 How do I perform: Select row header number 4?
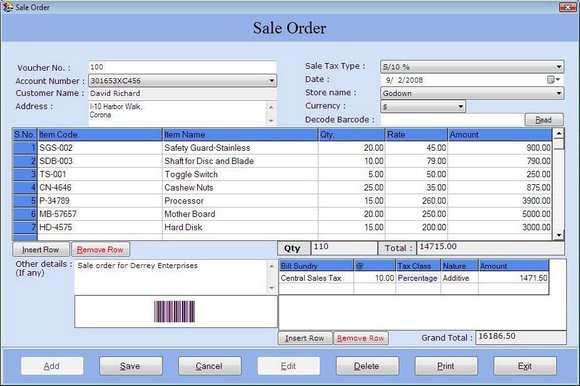coord(25,187)
